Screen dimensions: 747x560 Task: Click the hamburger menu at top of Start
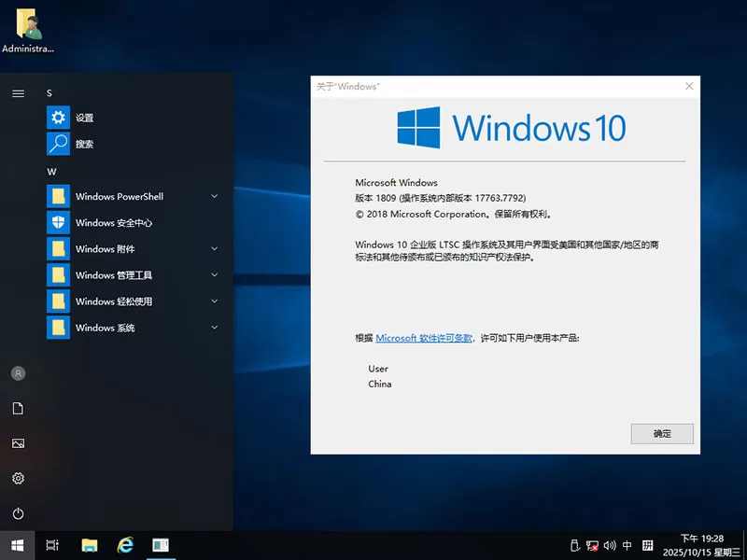coord(18,93)
